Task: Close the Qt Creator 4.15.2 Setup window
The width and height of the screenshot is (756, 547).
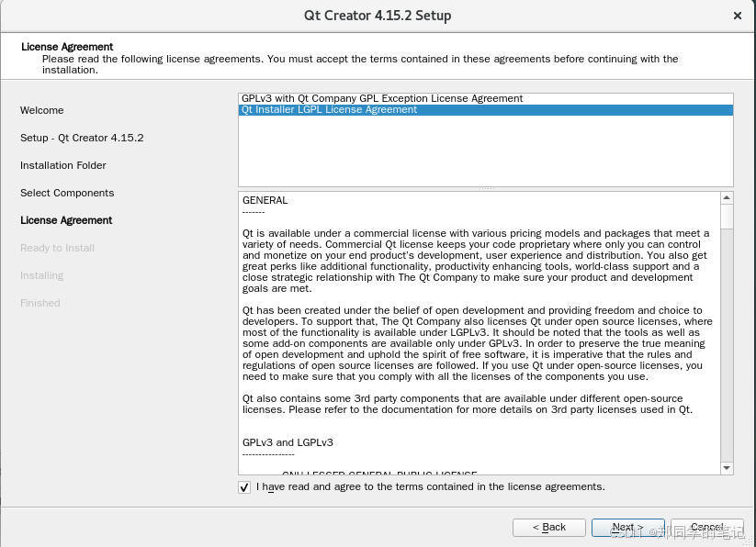Action: pyautogui.click(x=737, y=16)
